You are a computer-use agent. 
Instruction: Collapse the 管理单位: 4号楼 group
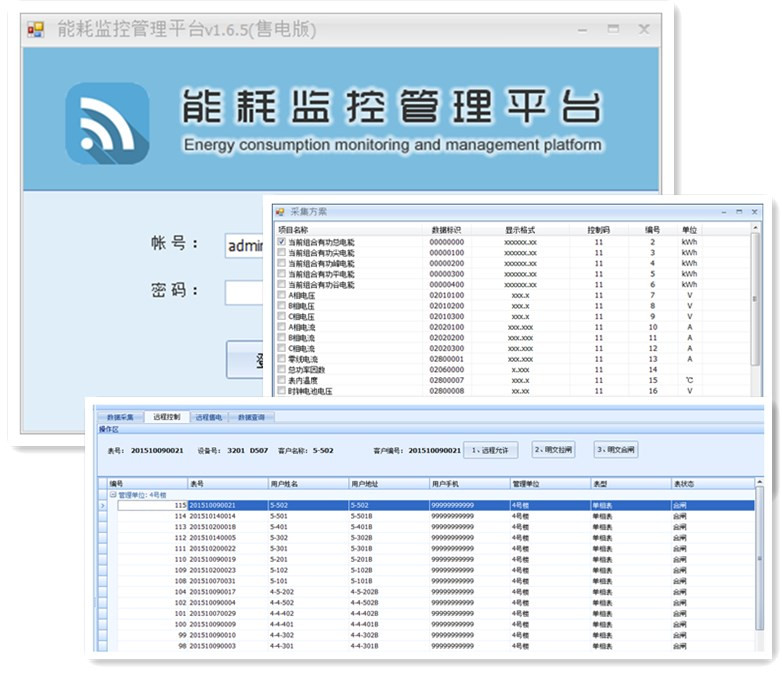tap(113, 495)
